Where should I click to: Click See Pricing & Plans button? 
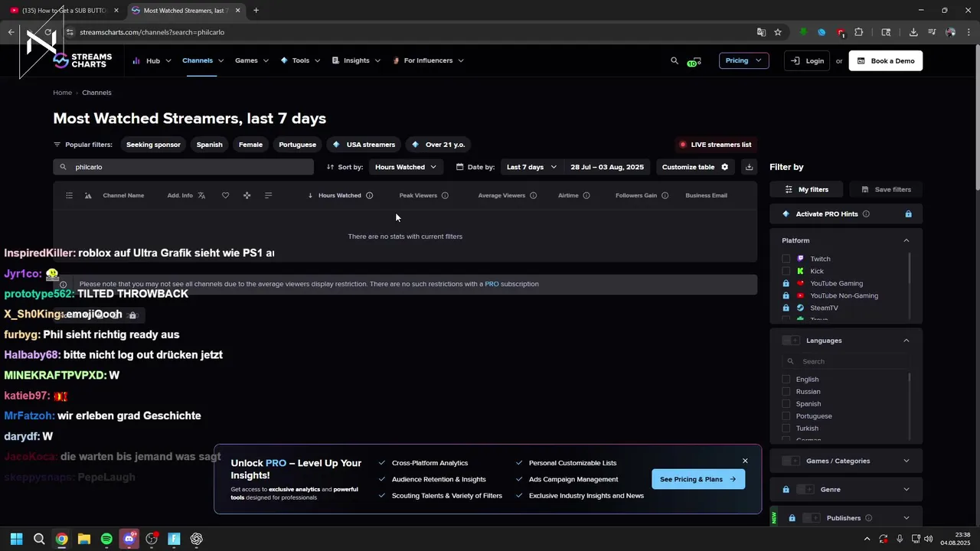coord(698,479)
